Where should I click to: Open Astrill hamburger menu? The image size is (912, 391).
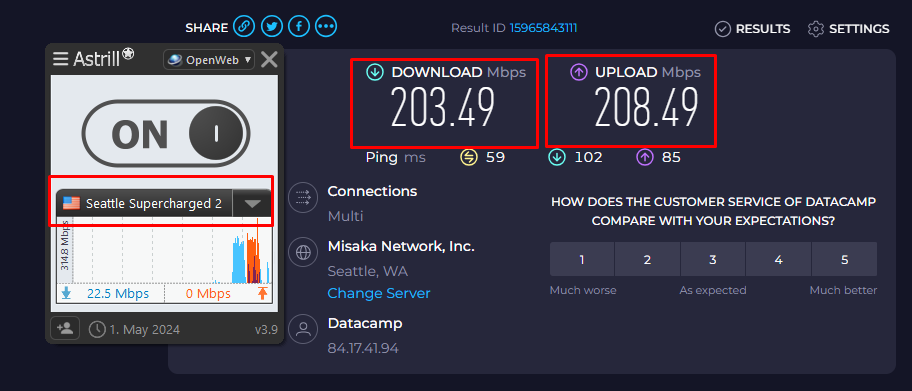60,59
